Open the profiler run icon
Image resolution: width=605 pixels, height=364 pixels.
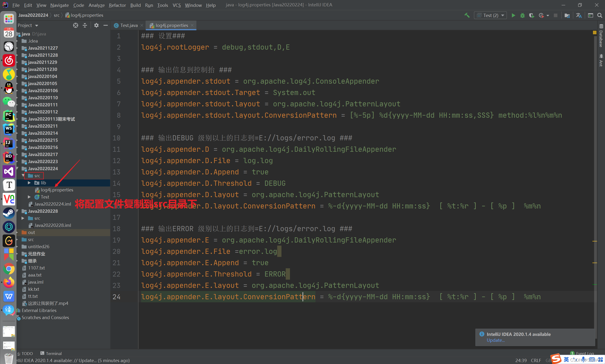coord(541,15)
